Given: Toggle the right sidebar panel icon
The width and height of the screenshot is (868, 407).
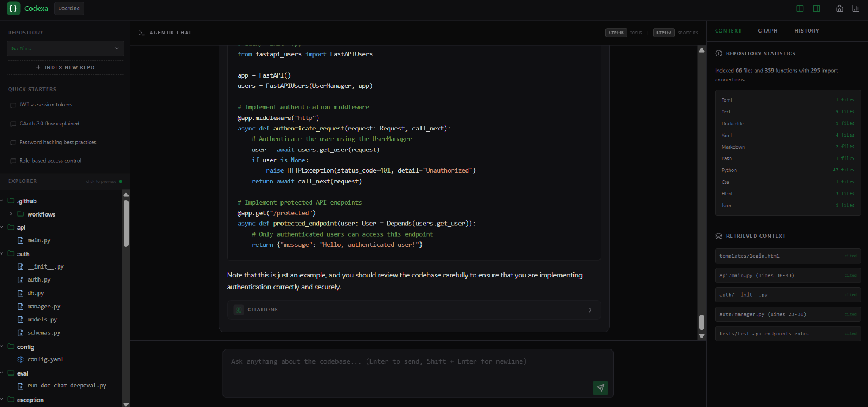Looking at the screenshot, I should point(816,8).
